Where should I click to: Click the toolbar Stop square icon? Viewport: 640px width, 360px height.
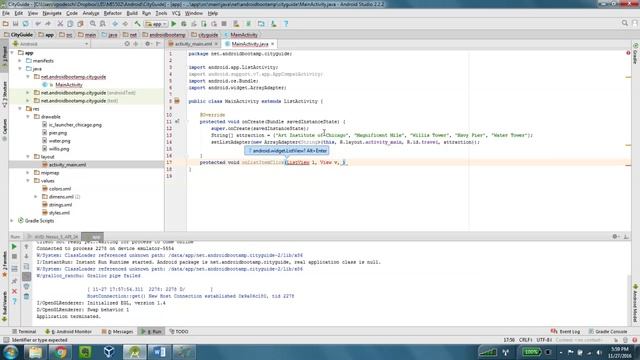point(224,24)
